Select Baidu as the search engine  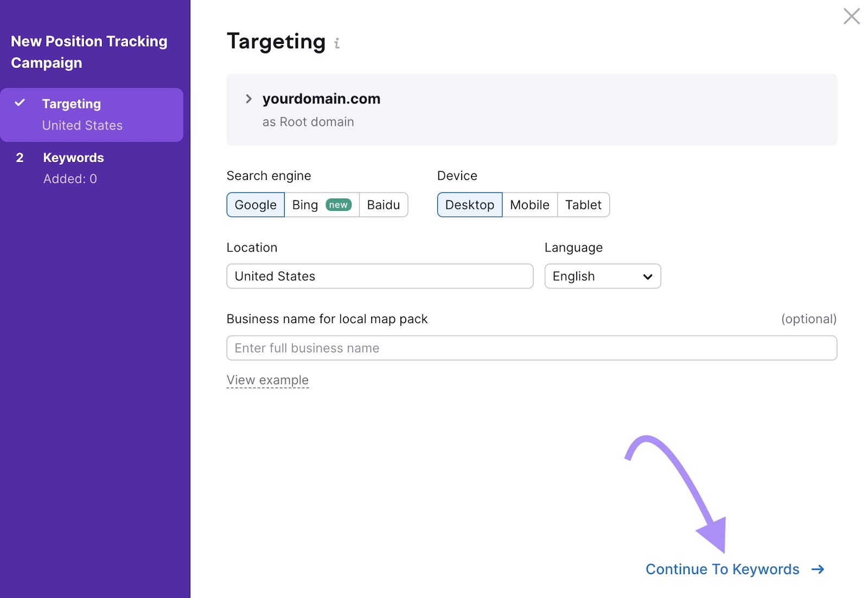point(383,205)
